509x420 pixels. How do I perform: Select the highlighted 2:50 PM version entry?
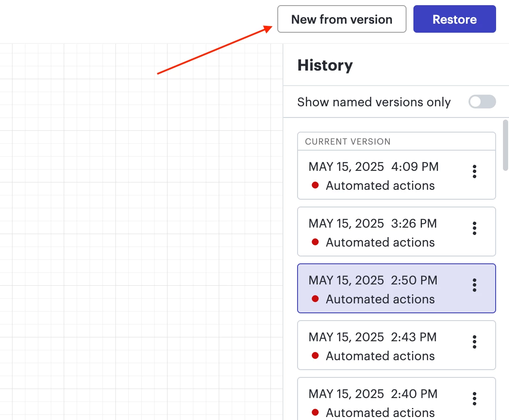pyautogui.click(x=396, y=288)
